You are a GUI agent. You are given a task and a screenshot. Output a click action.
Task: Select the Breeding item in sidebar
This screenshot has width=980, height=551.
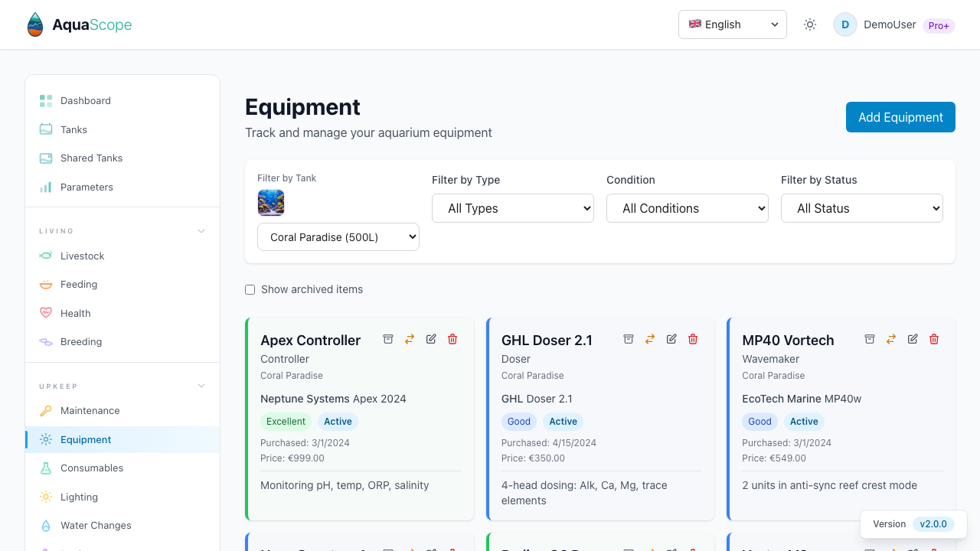tap(81, 341)
